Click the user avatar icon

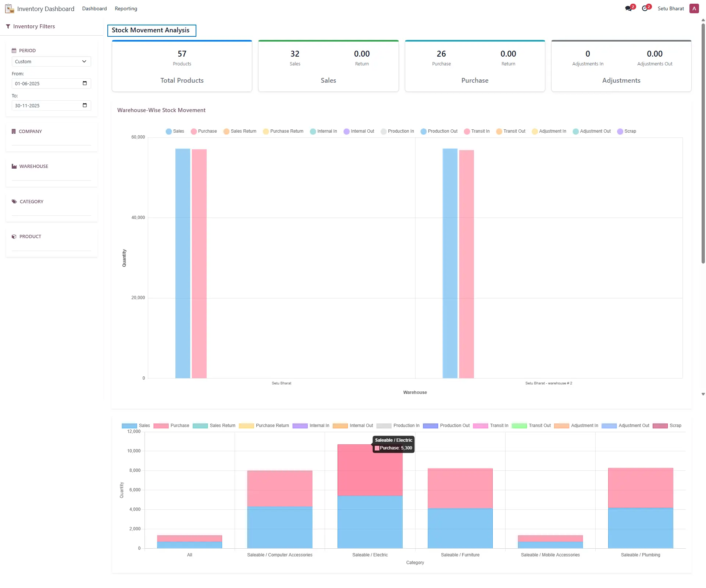pyautogui.click(x=694, y=8)
